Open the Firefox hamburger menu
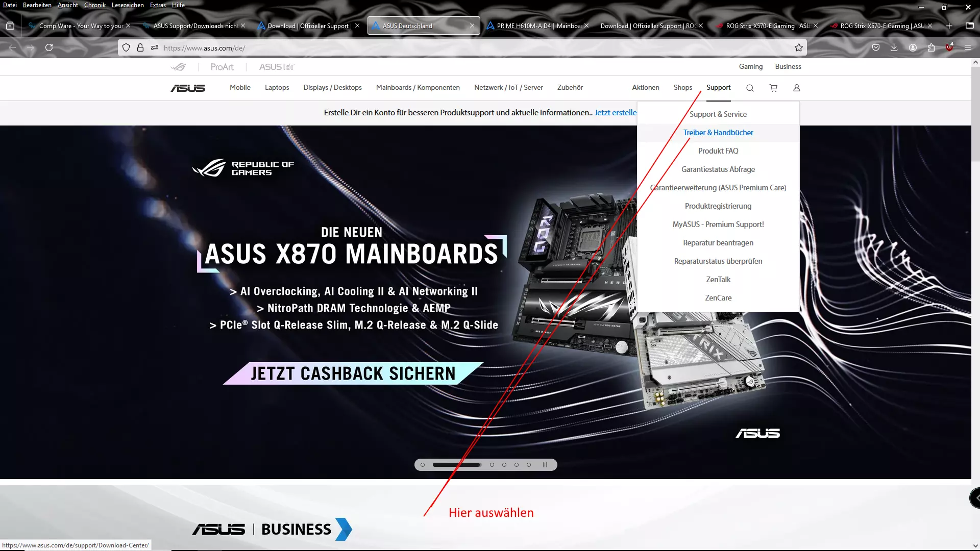This screenshot has width=980, height=551. (968, 47)
